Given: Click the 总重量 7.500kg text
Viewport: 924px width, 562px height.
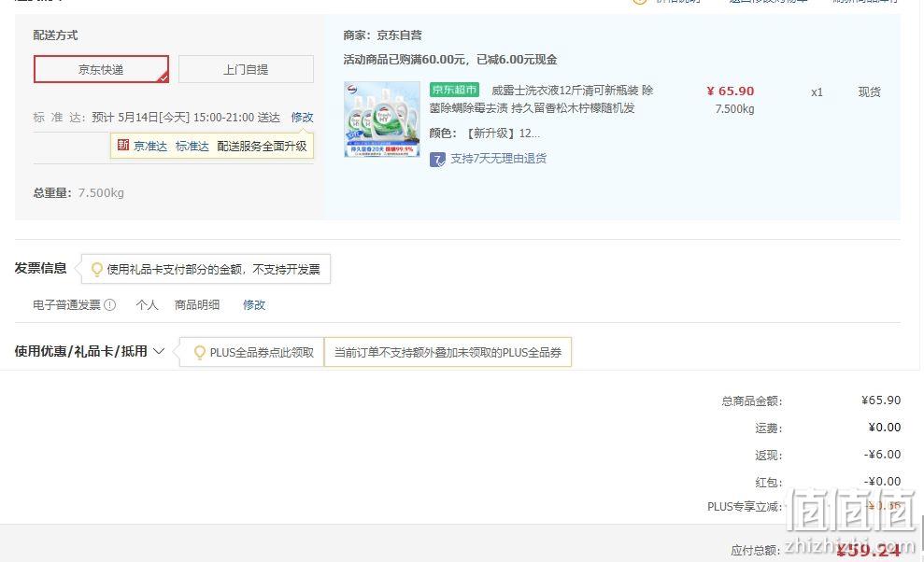Looking at the screenshot, I should tap(78, 192).
